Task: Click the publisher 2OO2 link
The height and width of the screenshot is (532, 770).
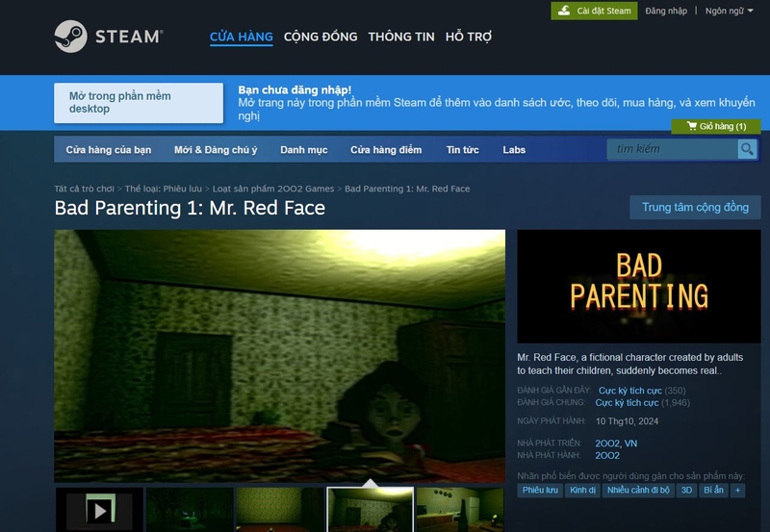Action: 607,455
